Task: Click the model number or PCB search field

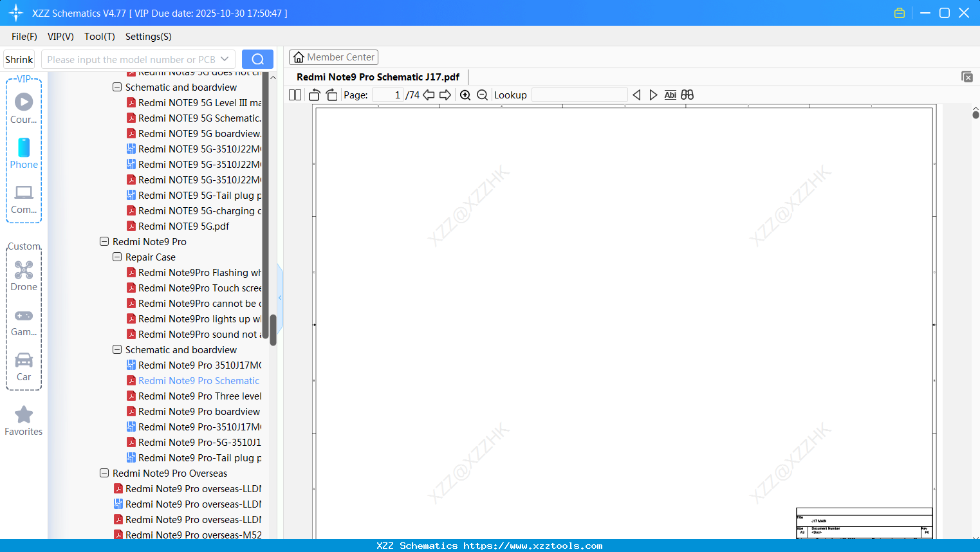Action: (131, 59)
